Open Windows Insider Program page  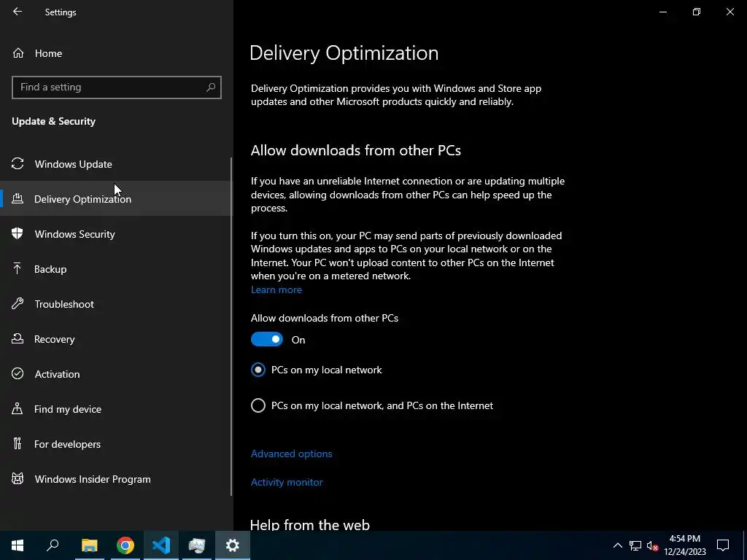(115, 479)
